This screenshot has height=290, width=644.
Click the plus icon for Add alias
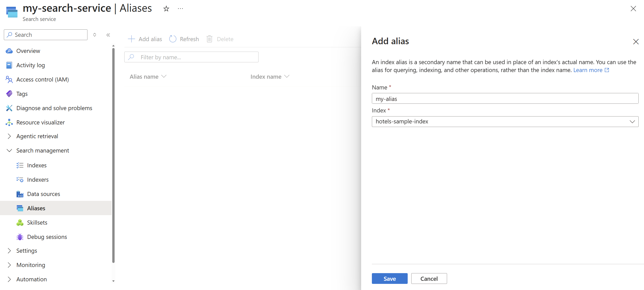pos(131,39)
